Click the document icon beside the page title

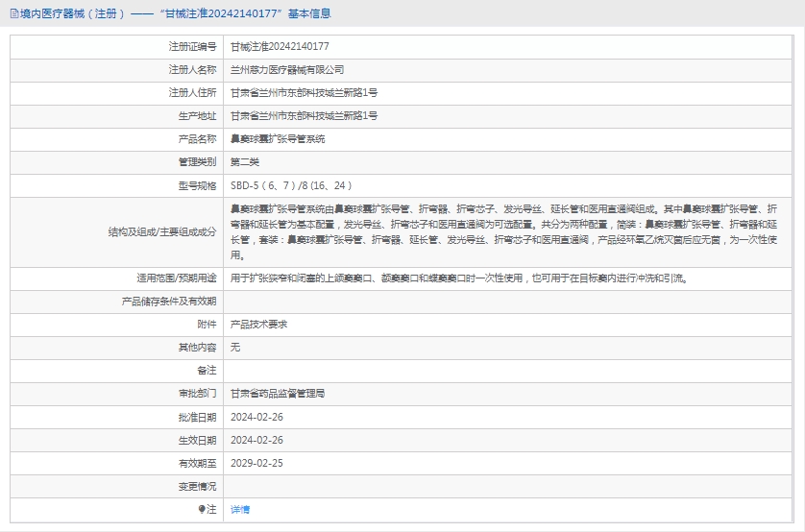click(12, 13)
